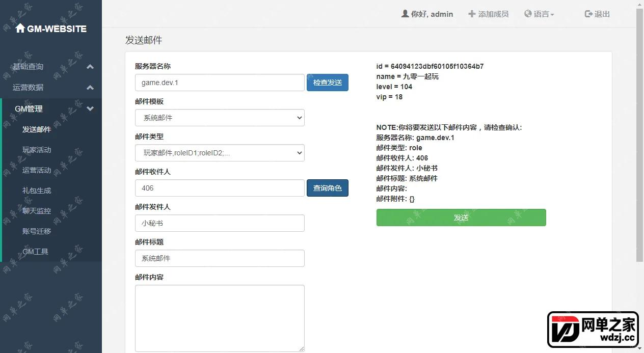Screen dimensions: 644x353
Task: Open the 邮件模板 dropdown
Action: point(220,118)
